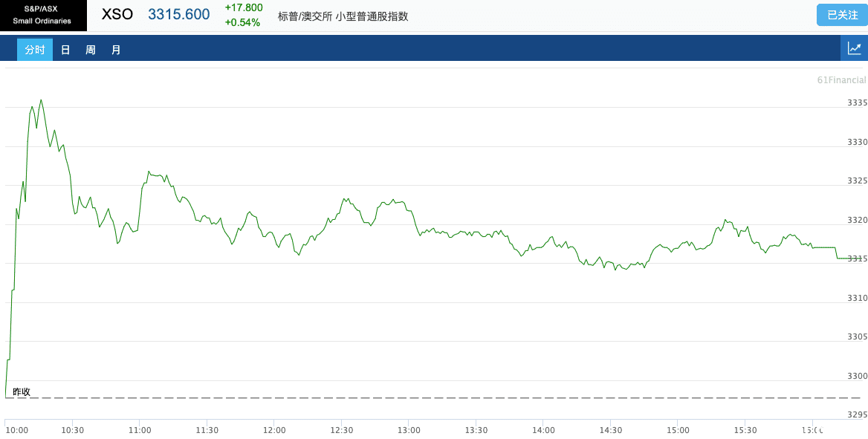
Task: Click the 11:00 time axis label
Action: point(140,429)
